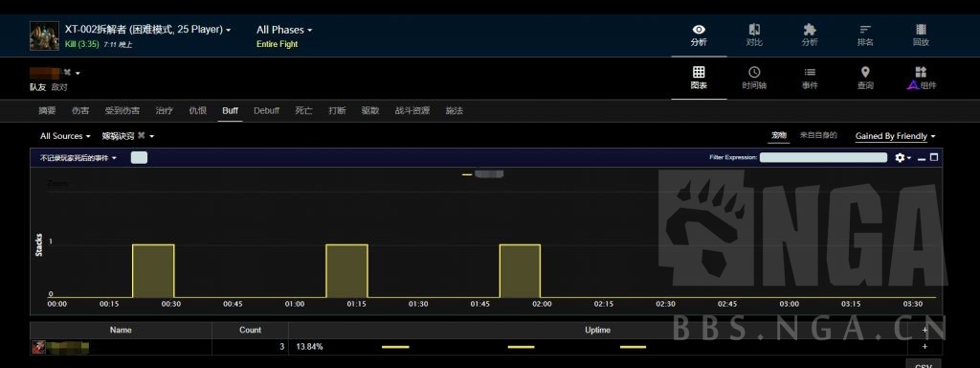Switch to the 驱散 dispels tab
The image size is (980, 368).
point(370,111)
